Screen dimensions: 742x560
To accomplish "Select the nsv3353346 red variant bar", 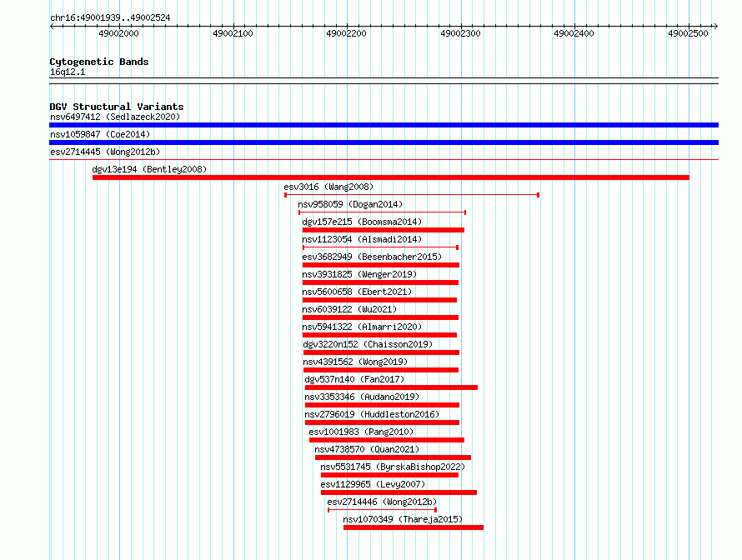I will tap(383, 405).
